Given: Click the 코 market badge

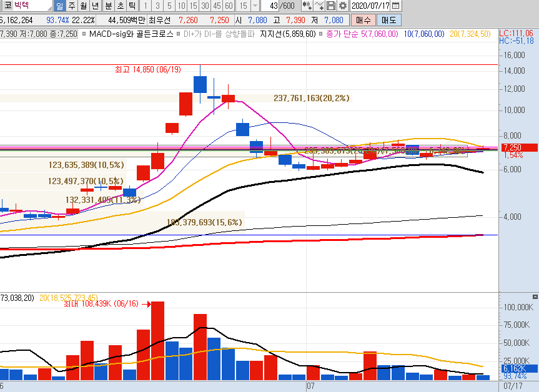Looking at the screenshot, I should pyautogui.click(x=7, y=6).
